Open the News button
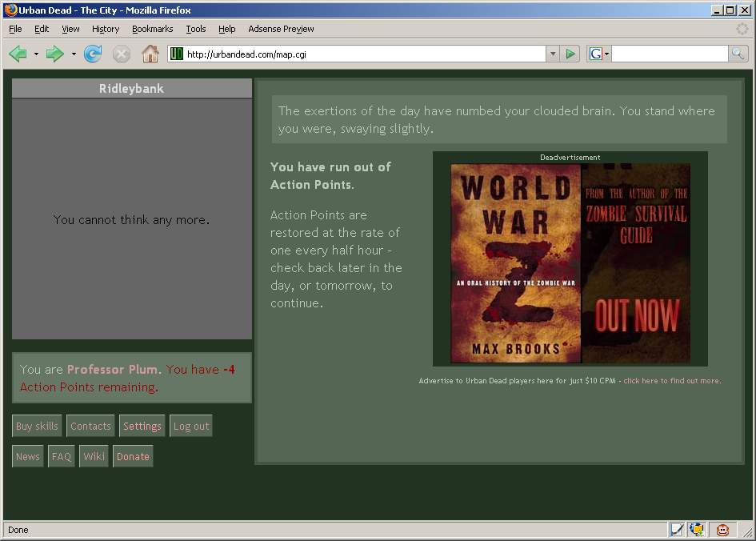Image resolution: width=756 pixels, height=541 pixels. [28, 456]
